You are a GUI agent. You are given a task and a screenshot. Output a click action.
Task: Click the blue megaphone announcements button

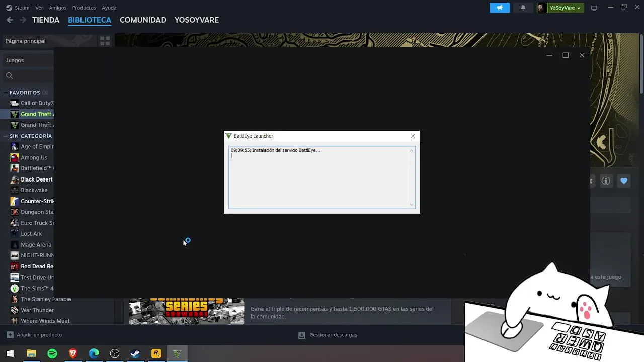[x=500, y=8]
